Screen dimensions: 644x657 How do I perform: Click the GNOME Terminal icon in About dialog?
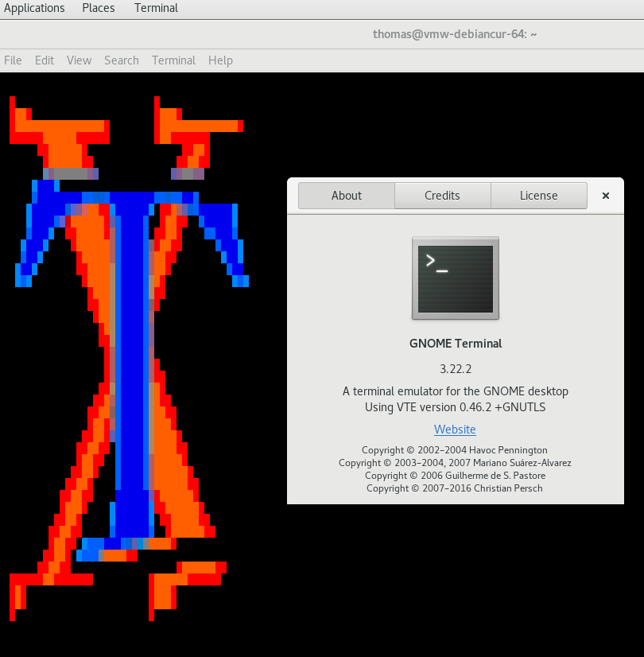click(455, 278)
